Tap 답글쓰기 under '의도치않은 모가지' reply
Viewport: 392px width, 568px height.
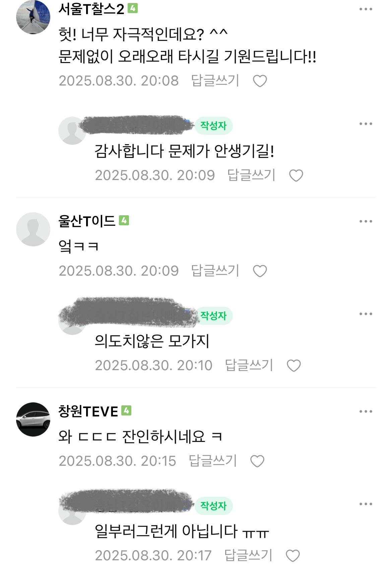click(x=249, y=365)
